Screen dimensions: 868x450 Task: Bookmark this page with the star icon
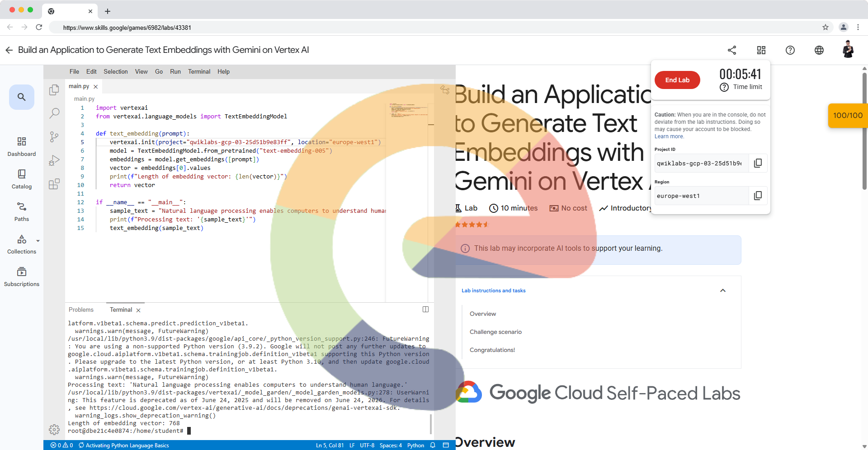826,28
